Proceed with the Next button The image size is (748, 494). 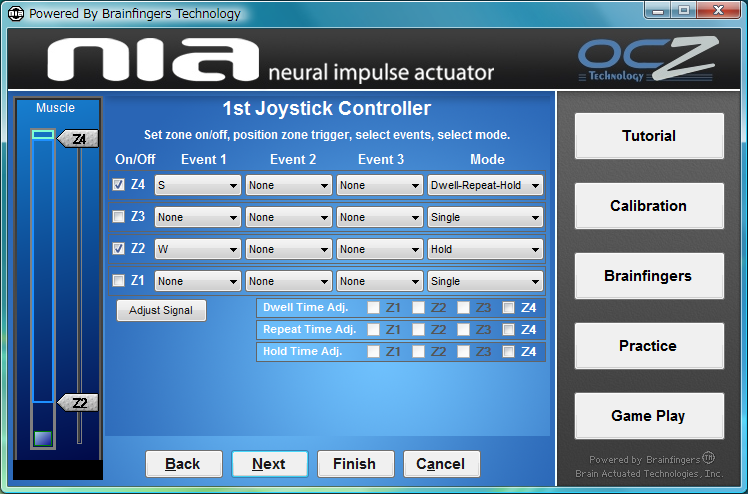[270, 463]
